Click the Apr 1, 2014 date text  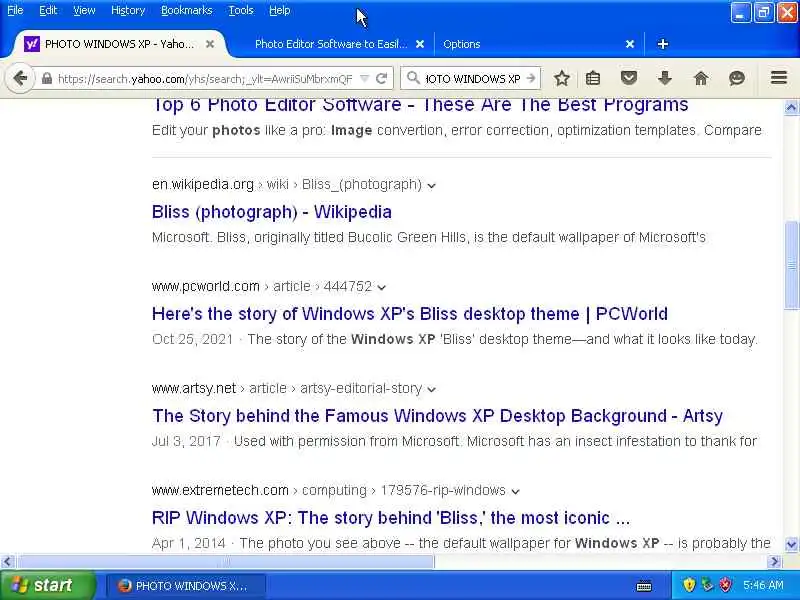point(189,543)
